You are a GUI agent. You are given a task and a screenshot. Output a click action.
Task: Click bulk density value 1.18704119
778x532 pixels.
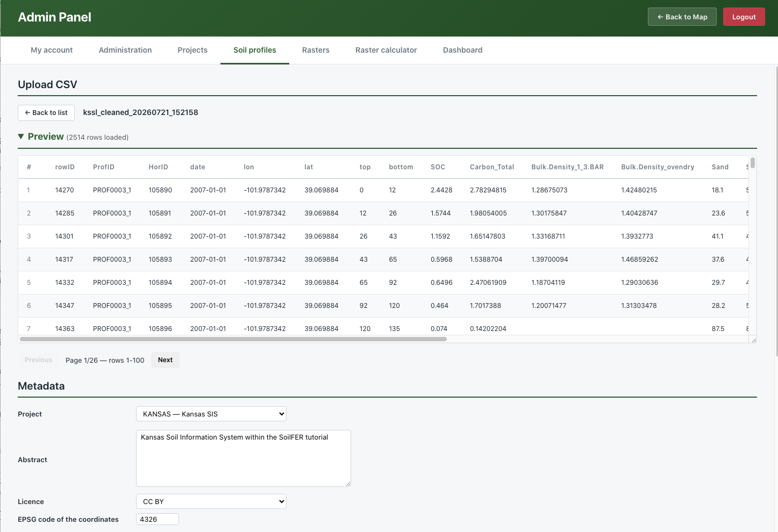pyautogui.click(x=548, y=283)
